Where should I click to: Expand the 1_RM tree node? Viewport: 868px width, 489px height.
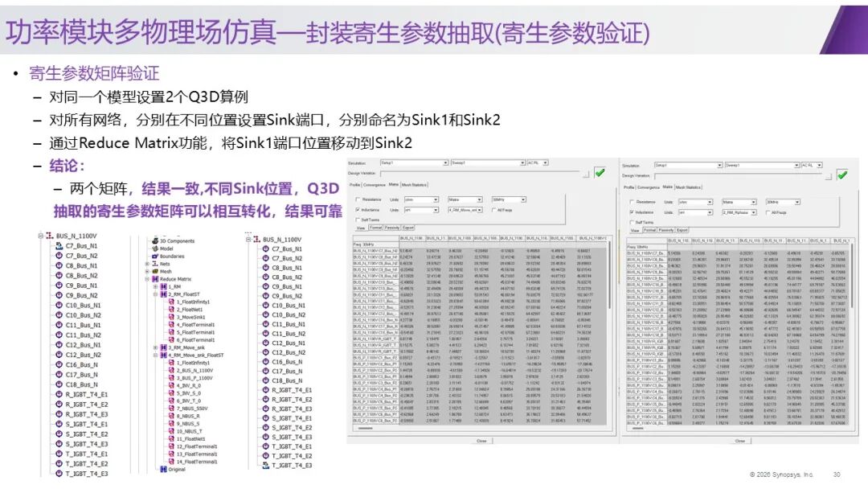tap(156, 287)
